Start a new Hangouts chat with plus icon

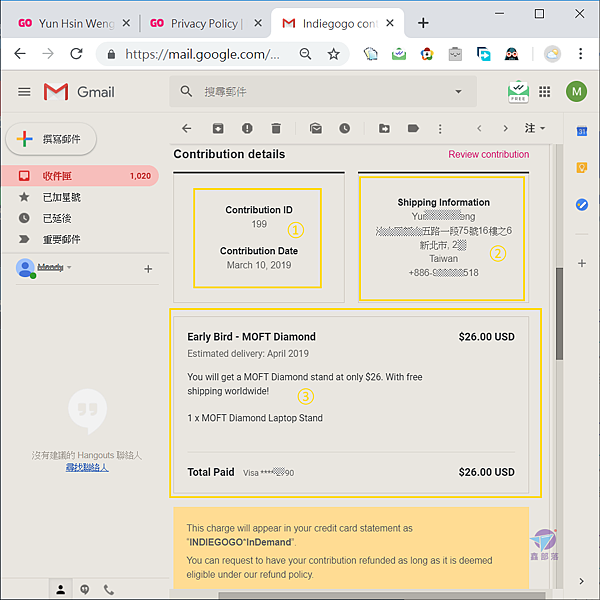148,269
